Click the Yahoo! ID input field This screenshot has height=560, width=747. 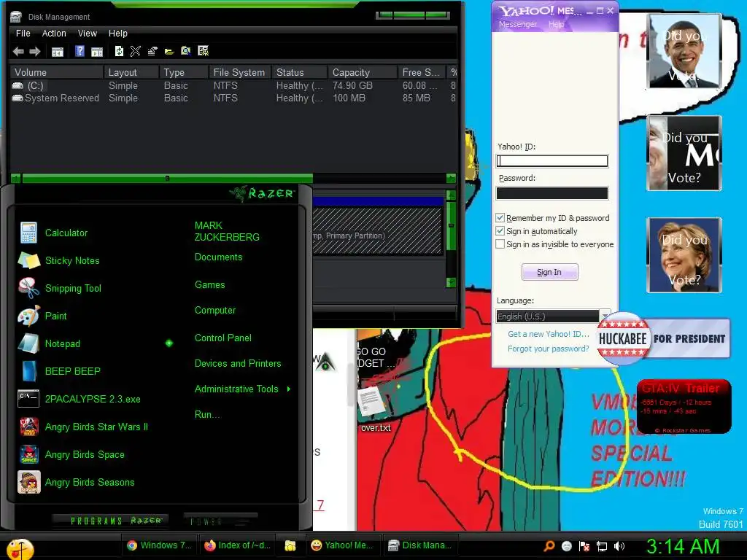552,161
